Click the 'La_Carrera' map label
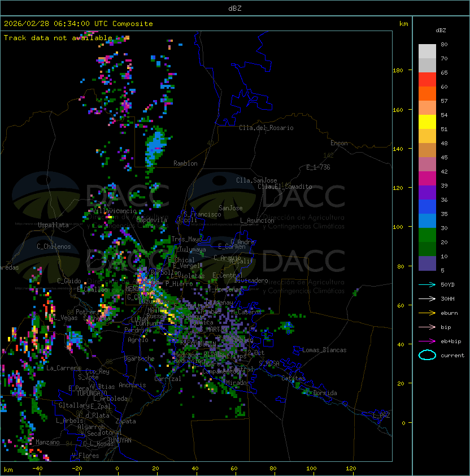The height and width of the screenshot is (476, 470). click(x=63, y=368)
